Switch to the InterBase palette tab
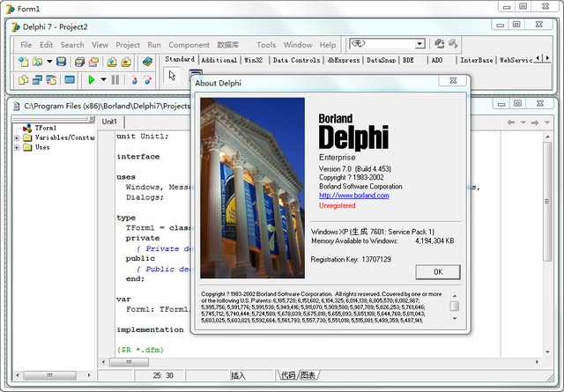Screen dimensions: 564x392 point(476,60)
